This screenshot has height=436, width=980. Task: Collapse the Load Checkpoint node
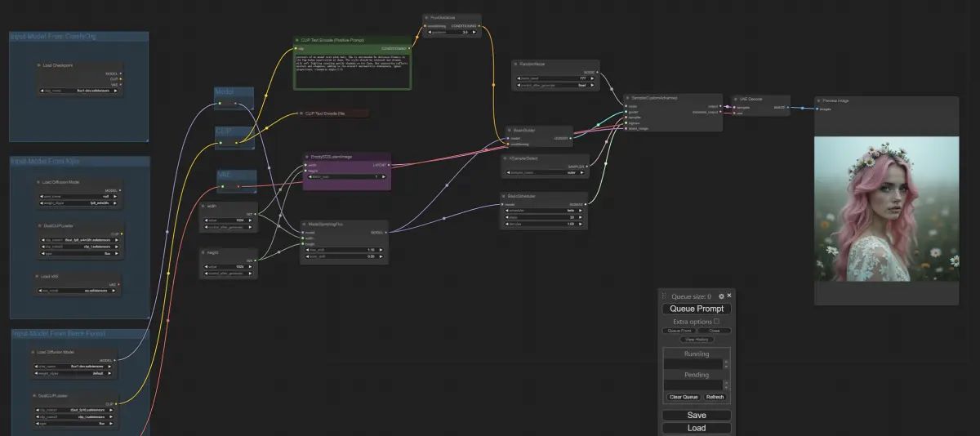tap(38, 65)
